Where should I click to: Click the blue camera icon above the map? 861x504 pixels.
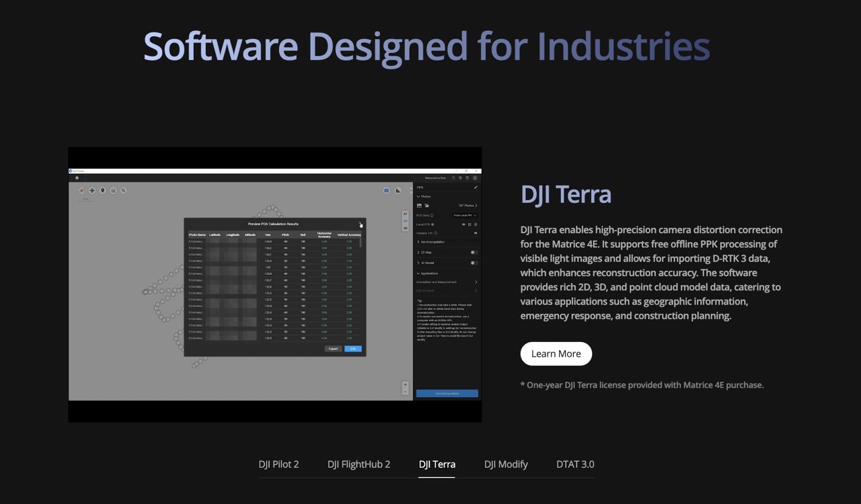386,191
